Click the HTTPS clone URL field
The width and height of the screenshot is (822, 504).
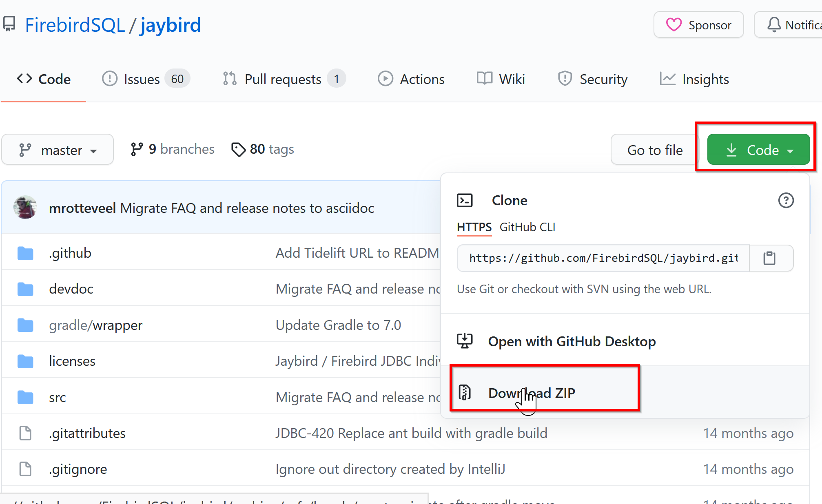604,258
